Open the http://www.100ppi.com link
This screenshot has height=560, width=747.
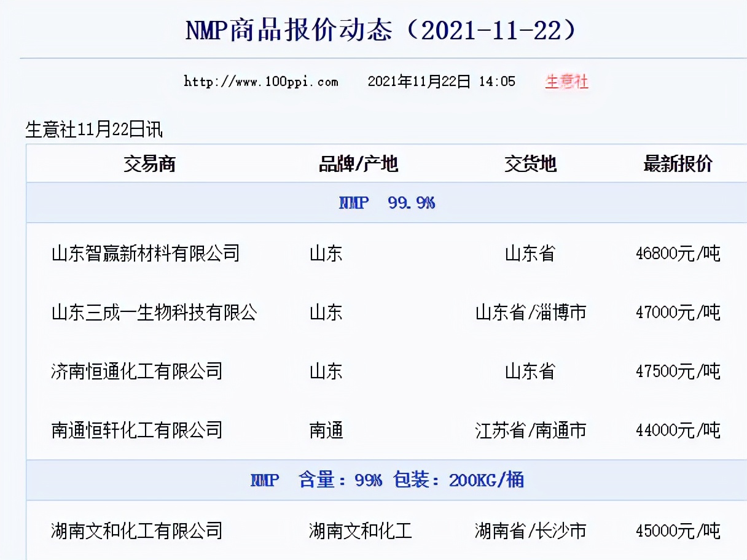coord(259,80)
